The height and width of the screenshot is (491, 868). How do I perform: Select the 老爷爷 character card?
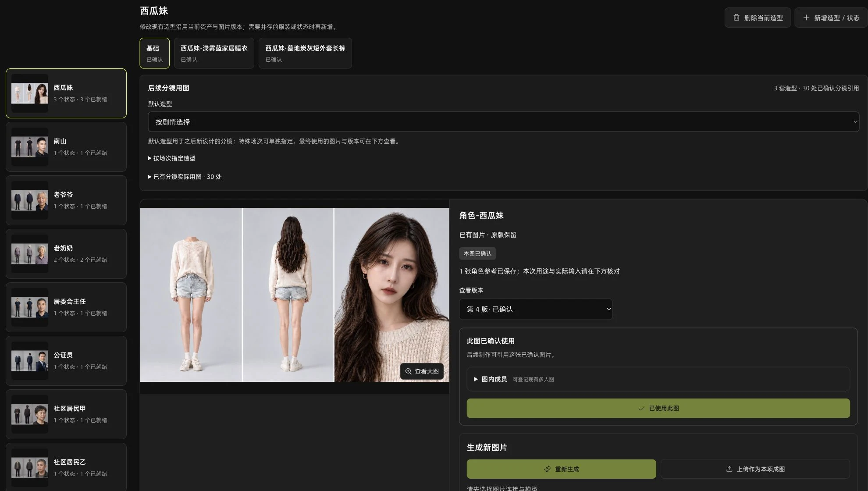[66, 200]
